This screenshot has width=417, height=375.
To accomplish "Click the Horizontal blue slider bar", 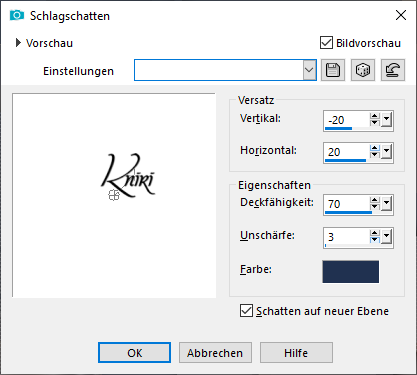I will pos(345,160).
